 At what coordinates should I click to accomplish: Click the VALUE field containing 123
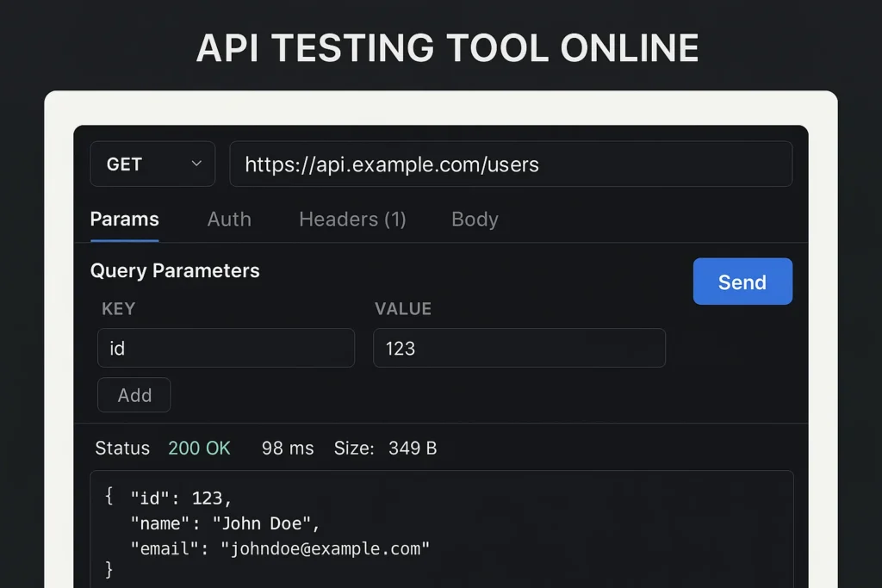tap(519, 348)
